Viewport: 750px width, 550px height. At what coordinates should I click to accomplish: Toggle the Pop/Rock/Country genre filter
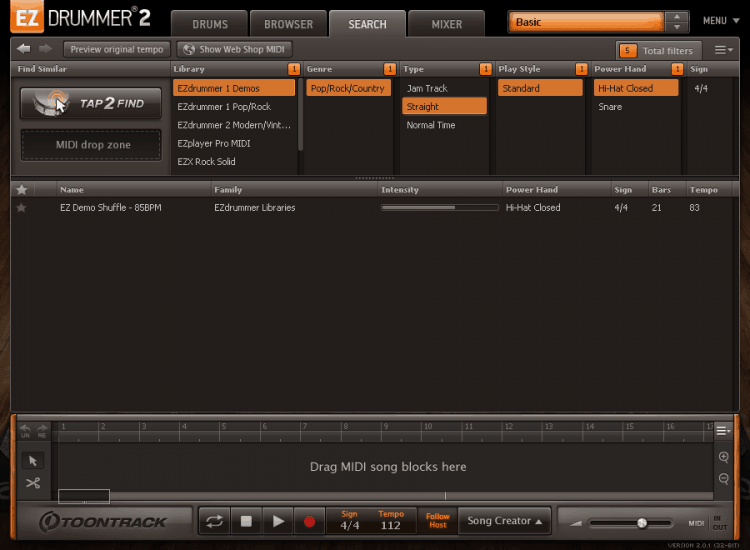[348, 88]
